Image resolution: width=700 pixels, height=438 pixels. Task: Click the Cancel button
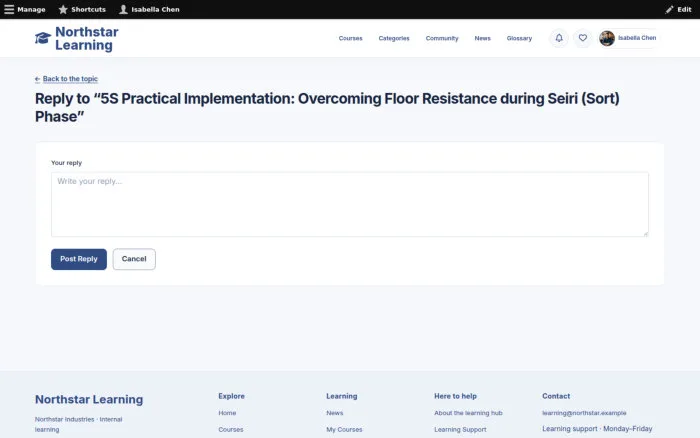tap(134, 259)
